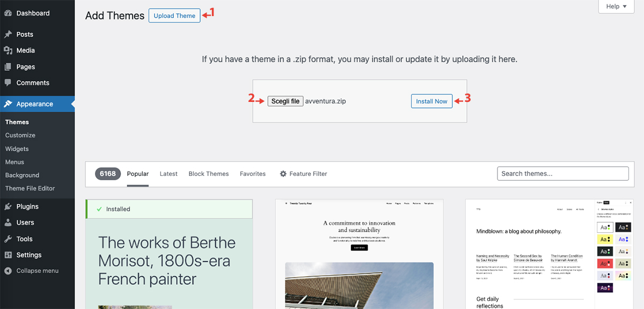Click the Dashboard gauge icon

click(8, 13)
